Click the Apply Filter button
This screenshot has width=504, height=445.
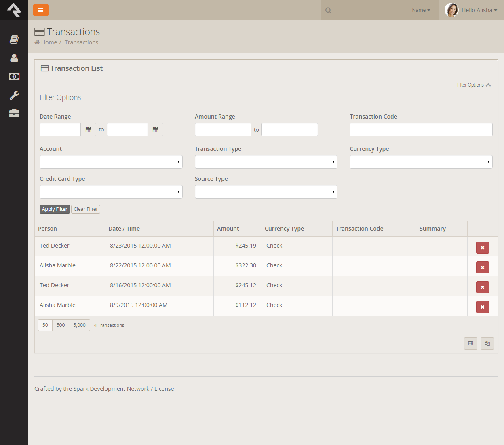(x=55, y=209)
